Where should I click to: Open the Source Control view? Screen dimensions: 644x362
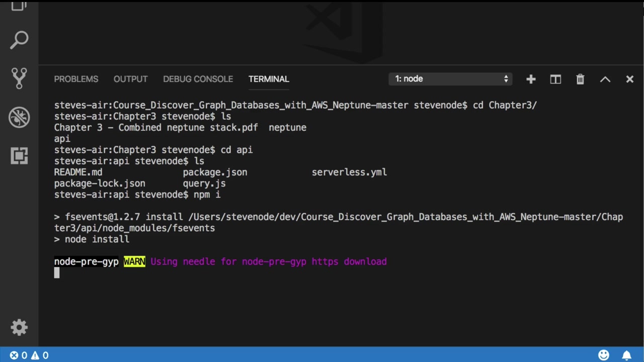coord(19,78)
